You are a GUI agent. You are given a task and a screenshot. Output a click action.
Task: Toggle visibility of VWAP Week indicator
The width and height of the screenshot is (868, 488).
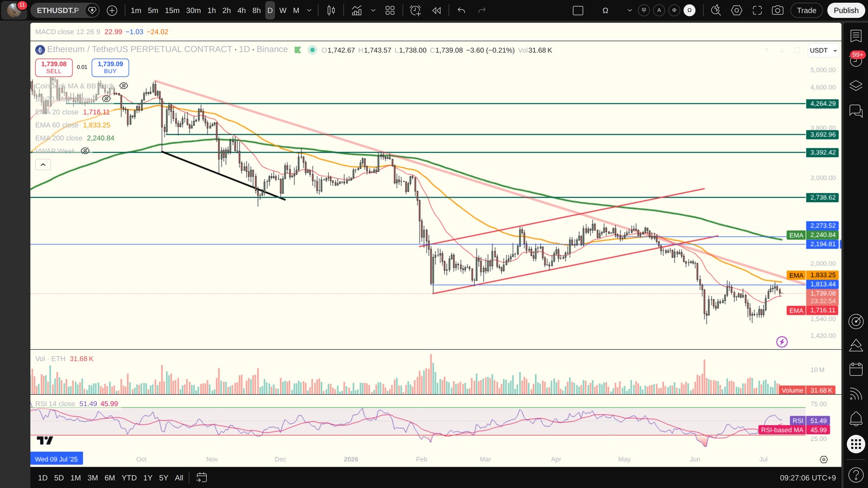(85, 151)
